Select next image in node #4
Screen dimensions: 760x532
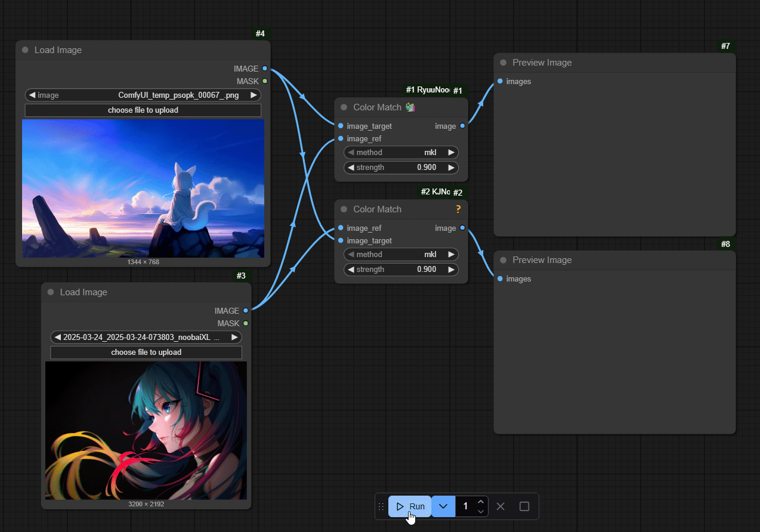pyautogui.click(x=254, y=95)
